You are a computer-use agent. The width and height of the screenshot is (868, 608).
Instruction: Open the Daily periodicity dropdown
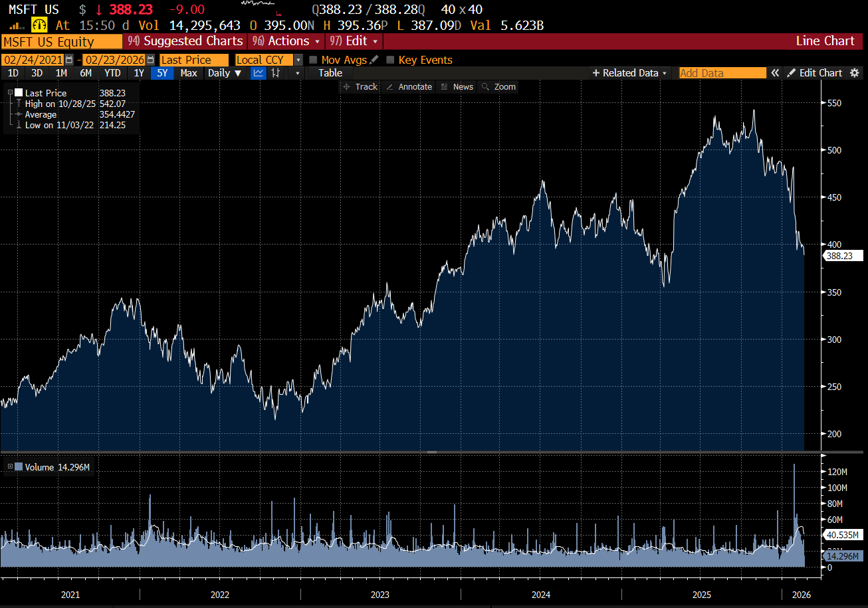(x=225, y=73)
